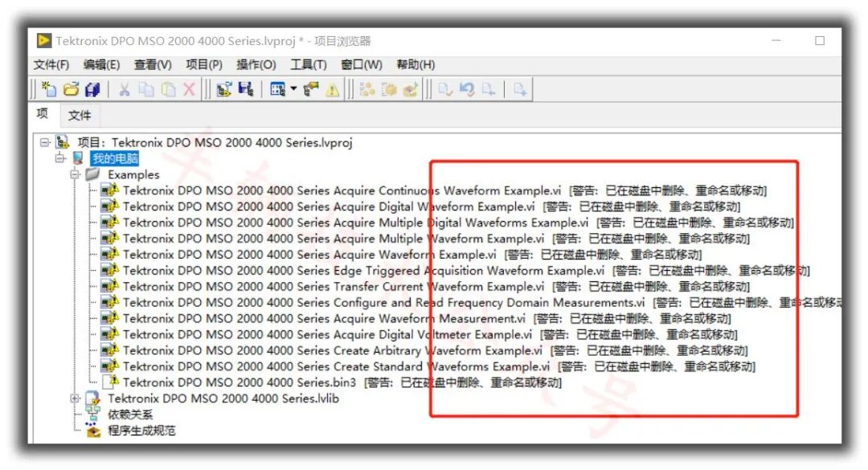Select Acquire Digital Voltmeter Example.vi
This screenshot has height=470, width=868.
[x=430, y=335]
